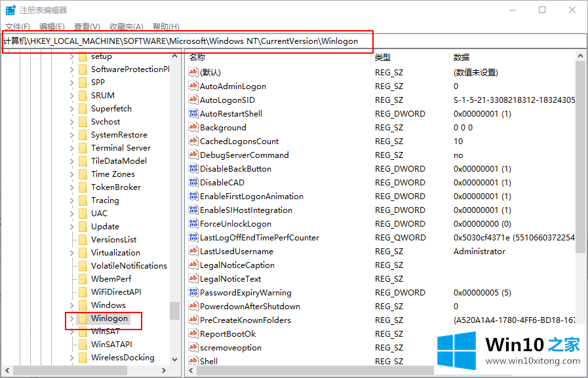588x378 pixels.
Task: Expand the Windows key node
Action: point(71,305)
